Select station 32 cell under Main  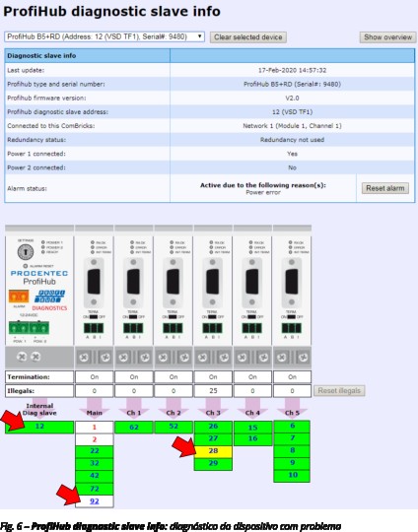pyautogui.click(x=94, y=464)
